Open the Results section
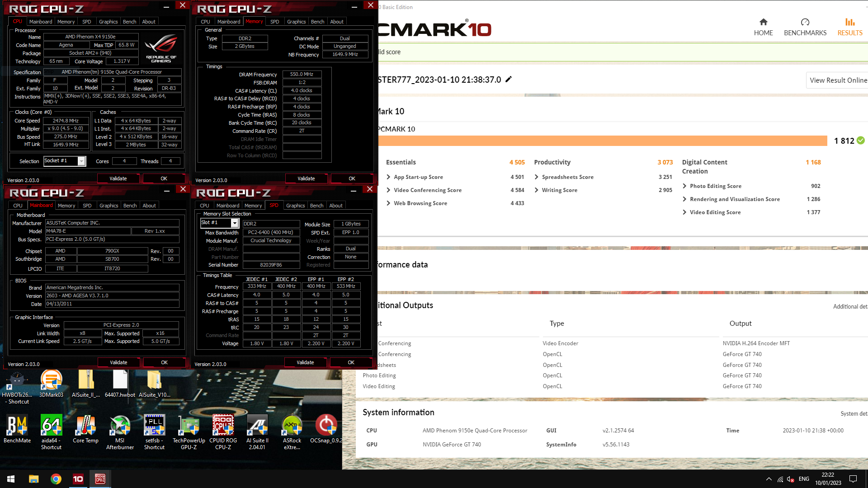Viewport: 868px width, 488px height. pos(850,27)
